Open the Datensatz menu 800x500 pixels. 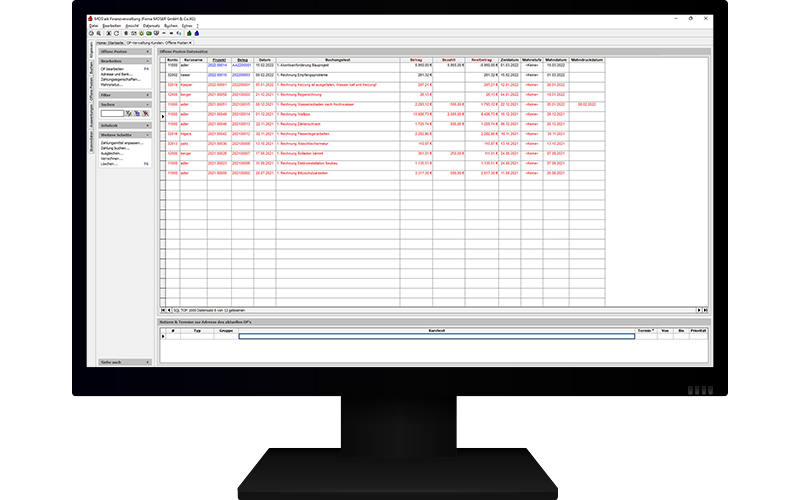[151, 26]
